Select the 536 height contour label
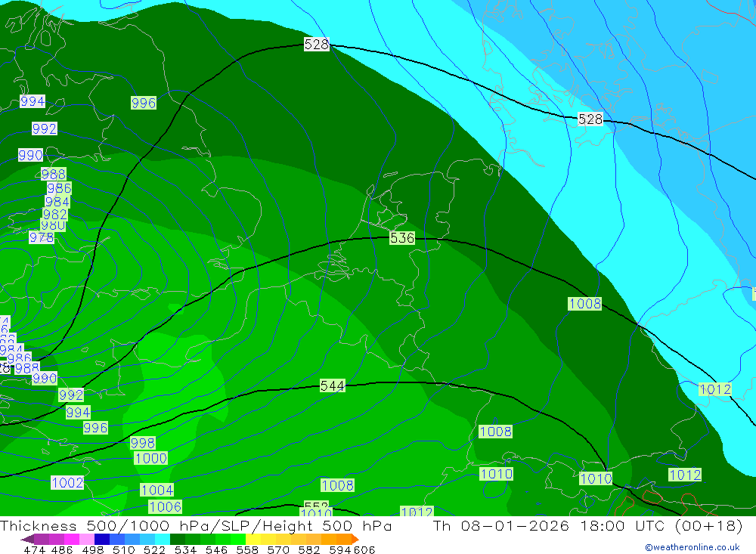 pos(402,238)
